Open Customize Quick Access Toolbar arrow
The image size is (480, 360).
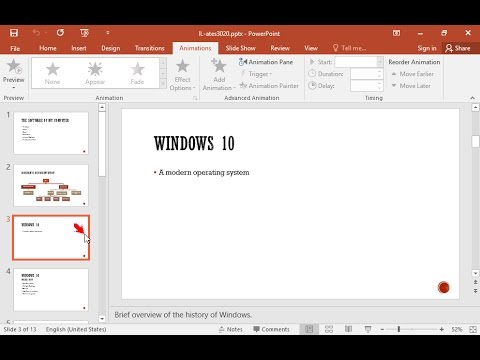[x=108, y=33]
